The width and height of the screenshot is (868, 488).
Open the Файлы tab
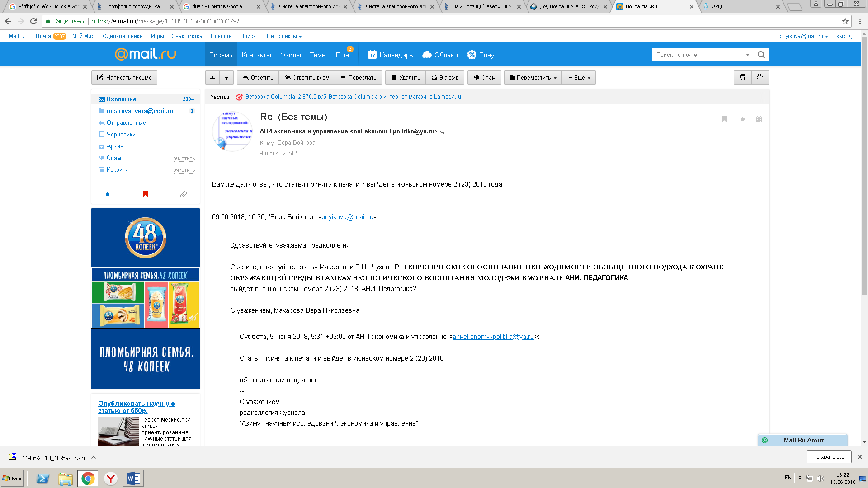(290, 55)
